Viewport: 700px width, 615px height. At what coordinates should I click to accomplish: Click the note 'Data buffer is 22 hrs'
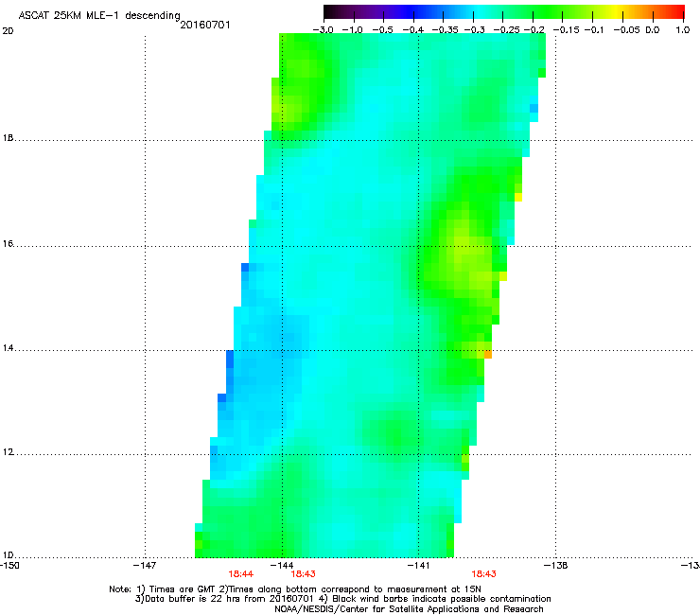(x=191, y=599)
